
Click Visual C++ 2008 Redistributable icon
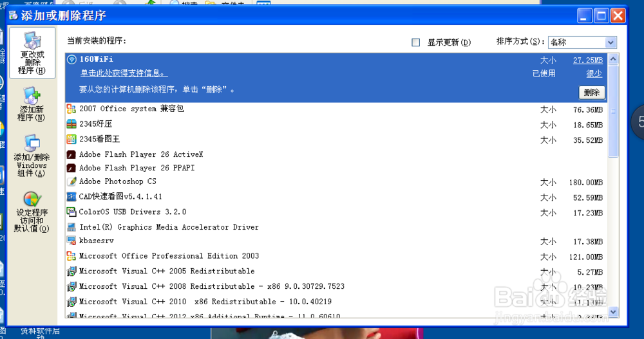click(71, 286)
